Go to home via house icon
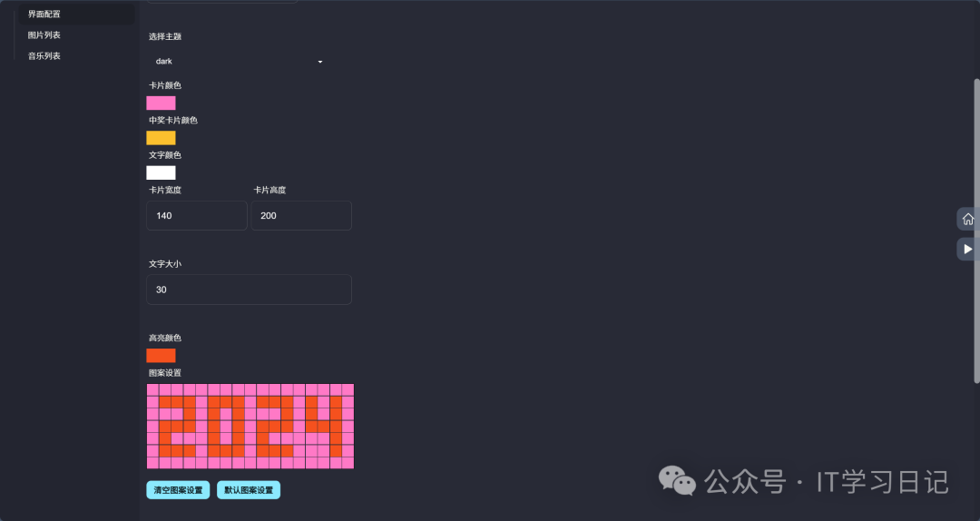Screen dimensions: 980x521 coord(967,219)
